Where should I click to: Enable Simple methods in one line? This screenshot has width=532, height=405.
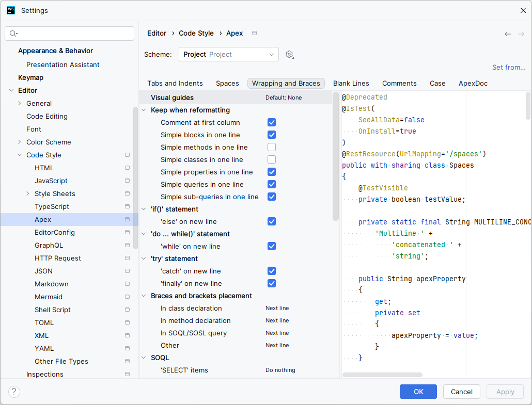point(272,147)
